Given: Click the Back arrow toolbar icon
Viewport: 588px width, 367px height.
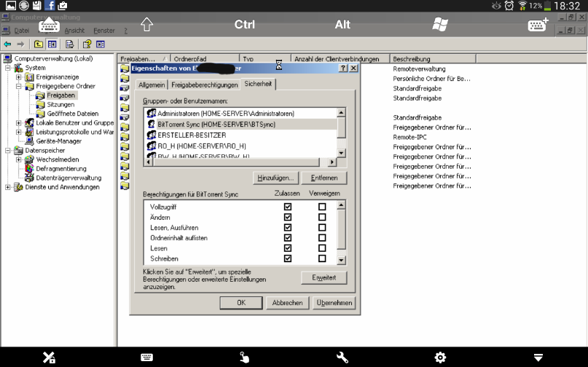Looking at the screenshot, I should 7,44.
